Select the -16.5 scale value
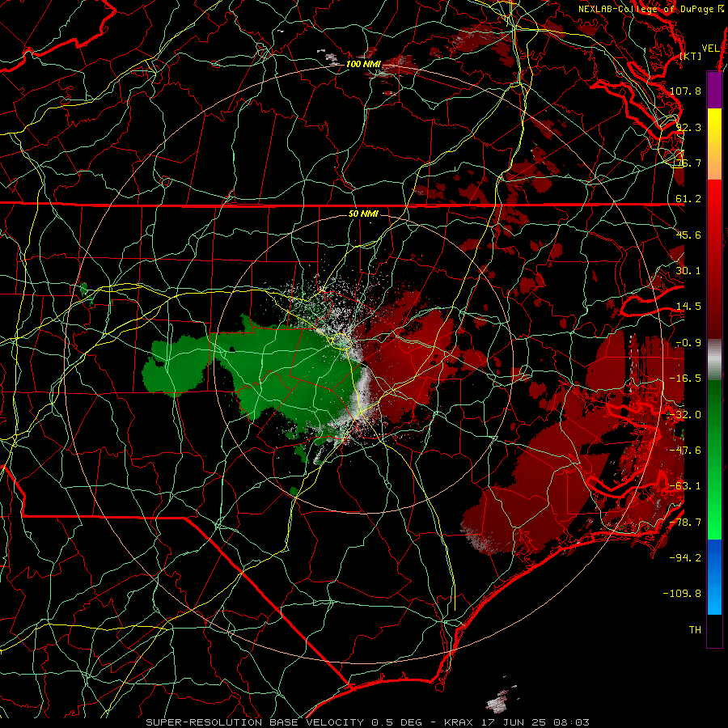This screenshot has height=728, width=728. click(x=685, y=379)
